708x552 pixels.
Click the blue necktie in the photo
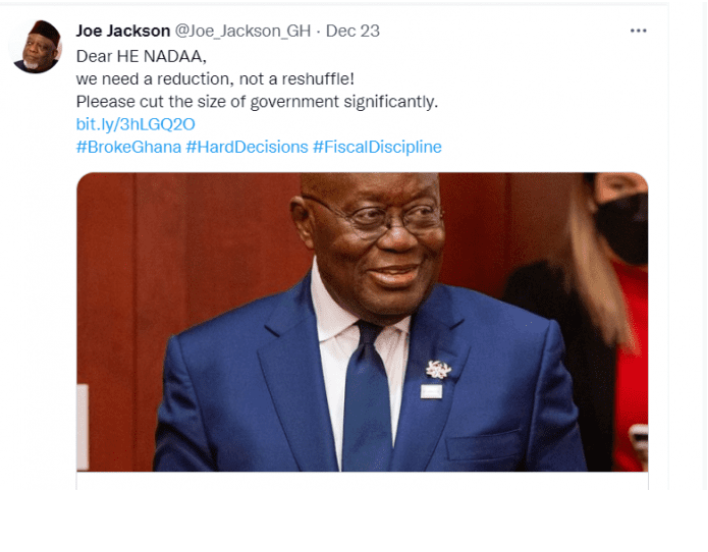point(366,395)
